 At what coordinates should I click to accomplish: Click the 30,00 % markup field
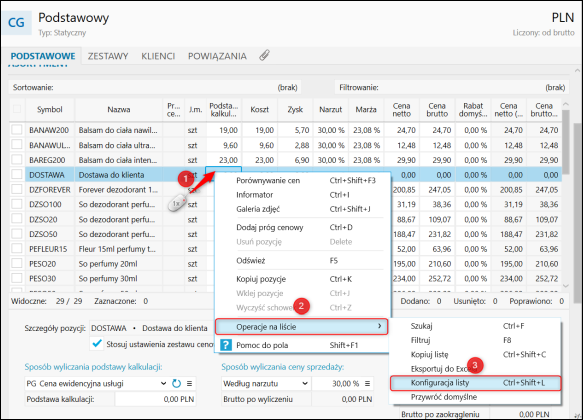coord(336,384)
